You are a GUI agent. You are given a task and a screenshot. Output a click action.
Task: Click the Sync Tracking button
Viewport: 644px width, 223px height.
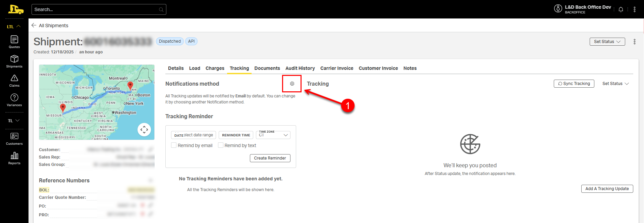(x=574, y=84)
